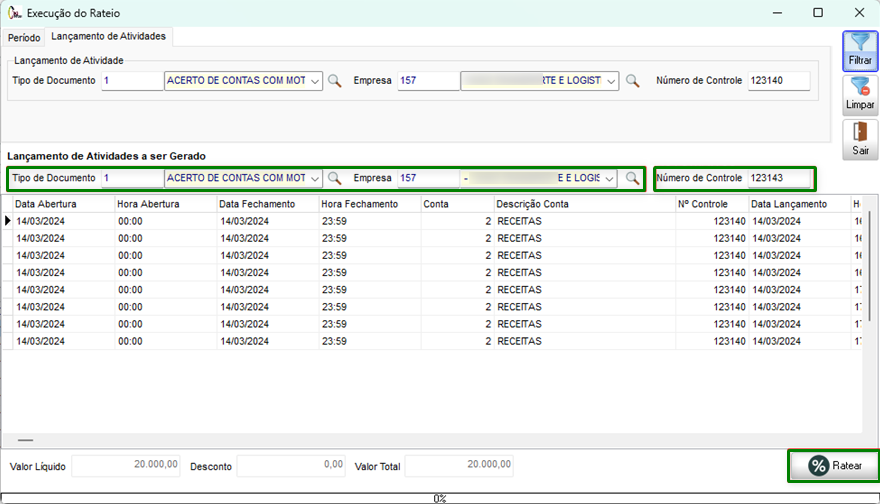This screenshot has width=880, height=504.
Task: Expand top Empresa name dropdown ending in LOGIST
Action: [611, 81]
